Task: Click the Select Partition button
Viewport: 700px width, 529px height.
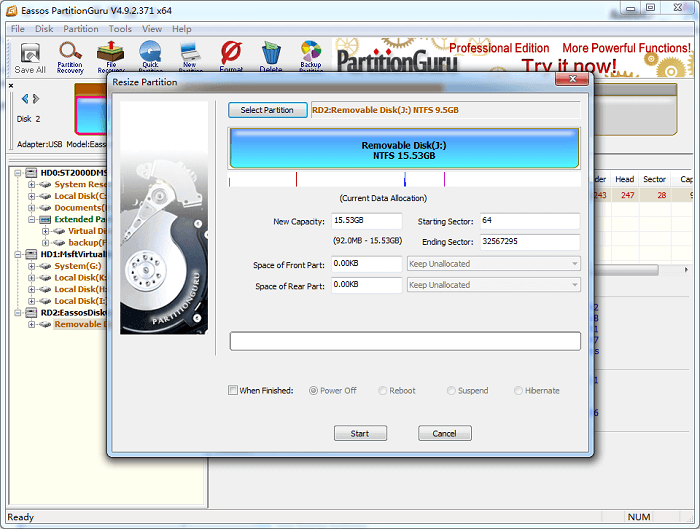Action: pyautogui.click(x=267, y=110)
